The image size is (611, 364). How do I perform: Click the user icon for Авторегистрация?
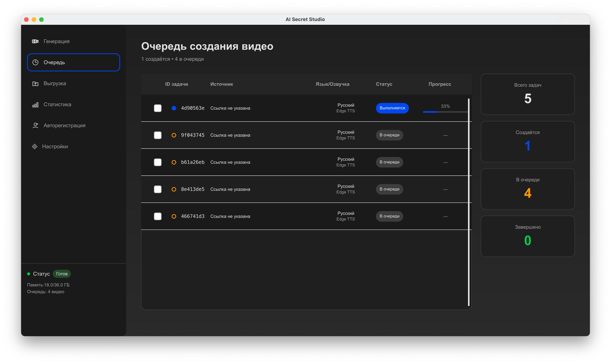pos(35,126)
